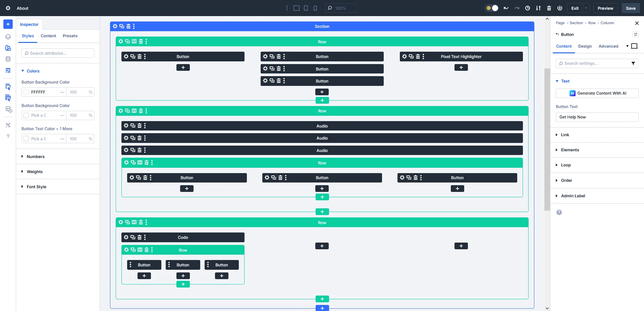
Task: Open the revision history clock icon
Action: point(527,8)
